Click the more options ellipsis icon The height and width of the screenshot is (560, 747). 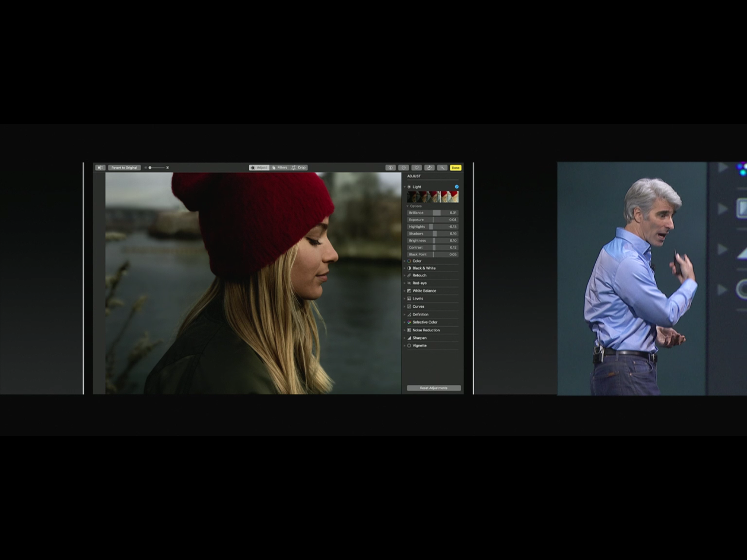(403, 168)
